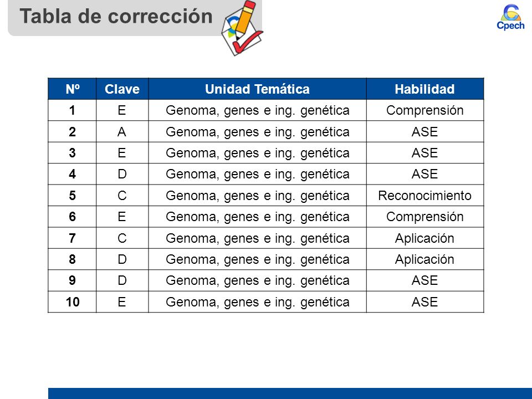
Task: Click the blue footer bar
Action: [x=290, y=393]
